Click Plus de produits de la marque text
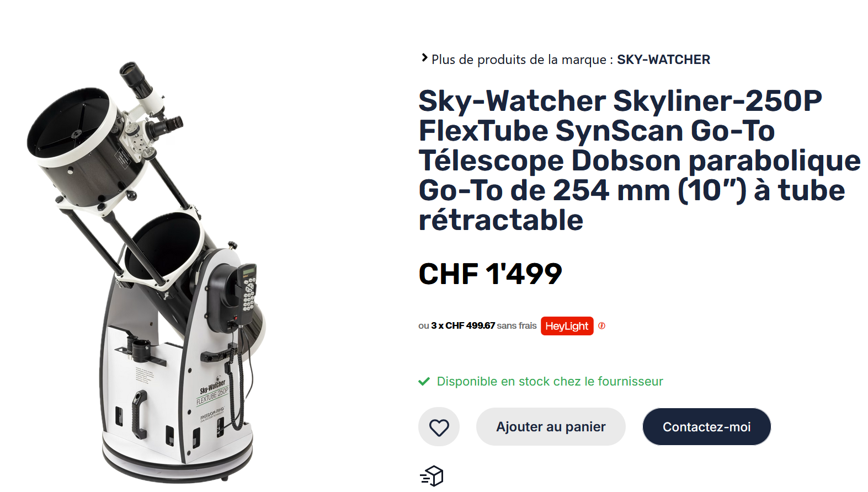Screen dimensions: 868x492 [522, 60]
